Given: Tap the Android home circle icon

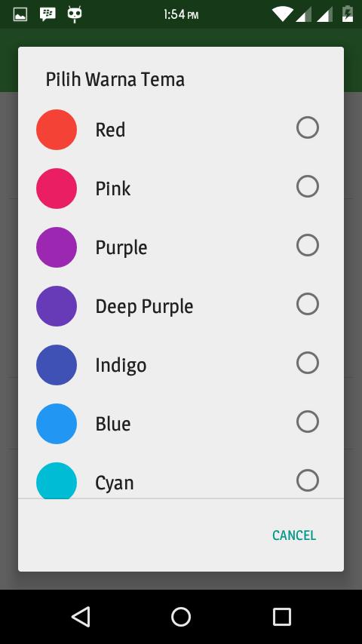Looking at the screenshot, I should coord(181,617).
